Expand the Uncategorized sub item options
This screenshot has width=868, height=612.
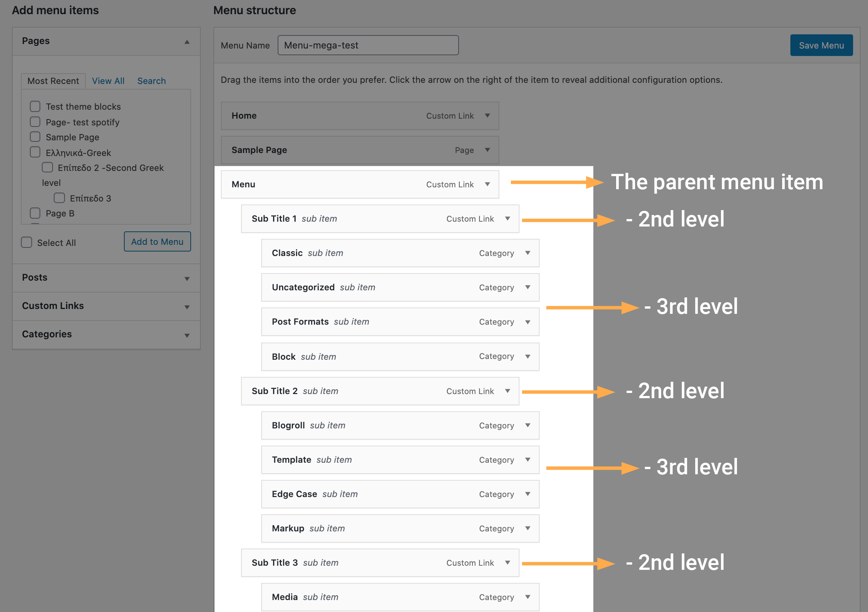click(x=528, y=287)
